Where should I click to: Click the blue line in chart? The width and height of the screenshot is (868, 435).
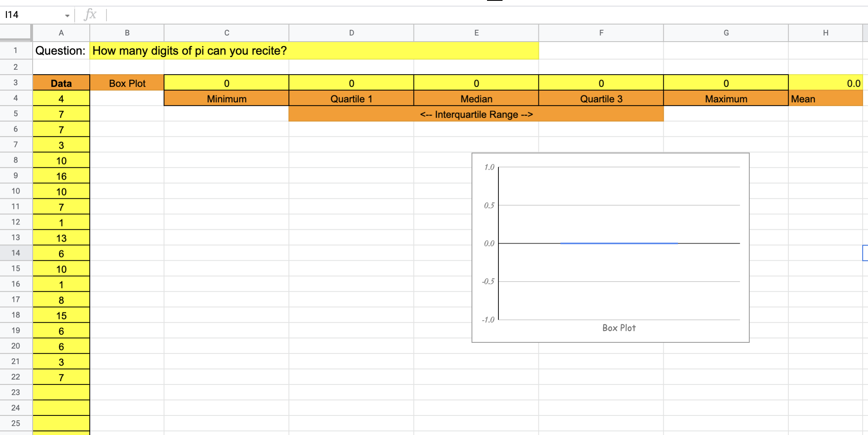pos(619,243)
